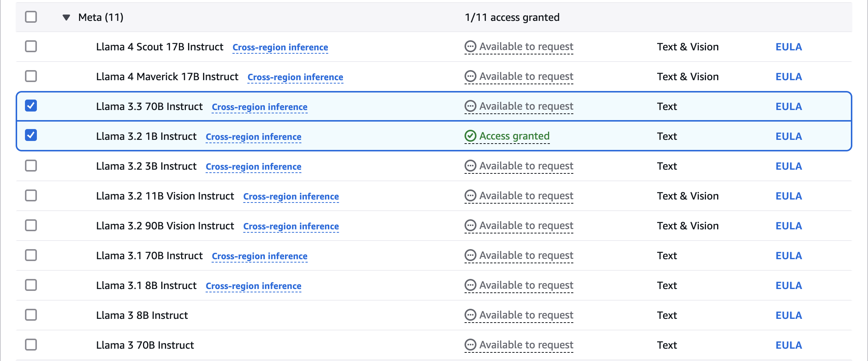The width and height of the screenshot is (868, 361).
Task: Click Text & Vision modality for Llama 4 Maverick
Action: point(688,77)
